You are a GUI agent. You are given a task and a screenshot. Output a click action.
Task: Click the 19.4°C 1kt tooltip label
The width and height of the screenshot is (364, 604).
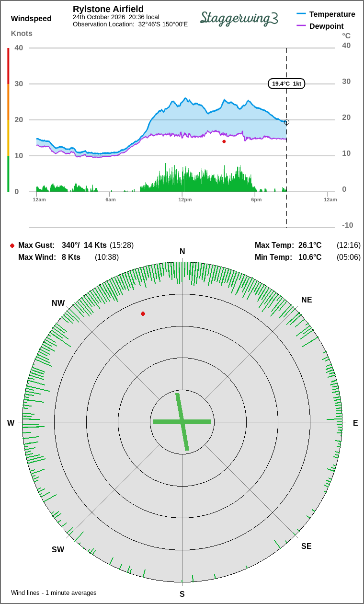click(286, 83)
